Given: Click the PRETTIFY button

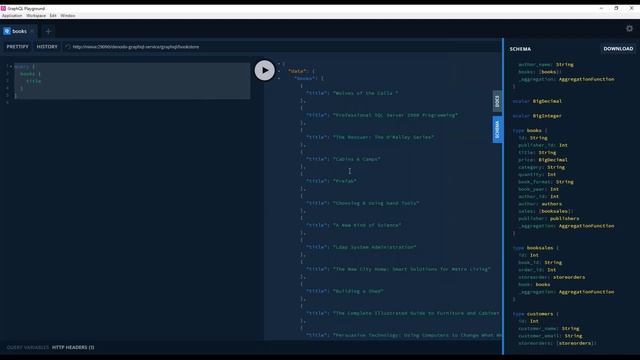Looking at the screenshot, I should point(18,47).
